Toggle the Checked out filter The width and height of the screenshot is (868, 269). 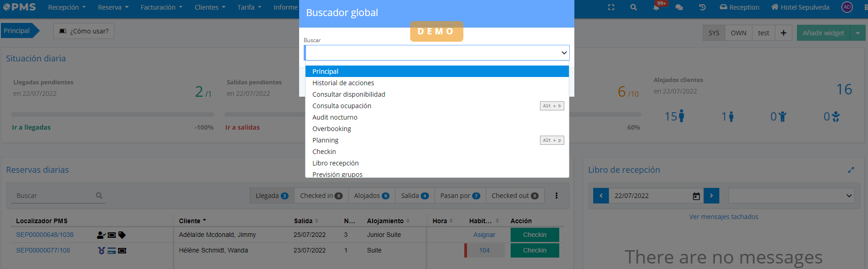[515, 196]
